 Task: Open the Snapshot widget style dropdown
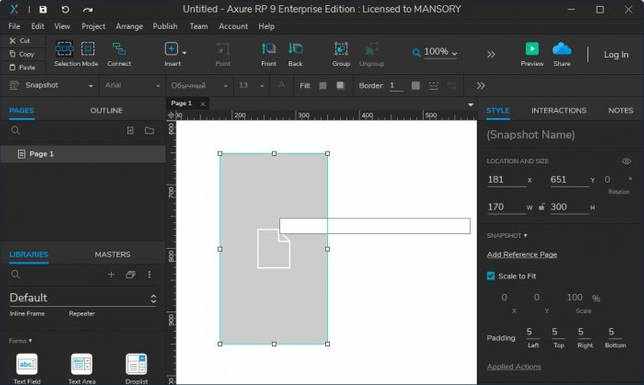pos(52,85)
